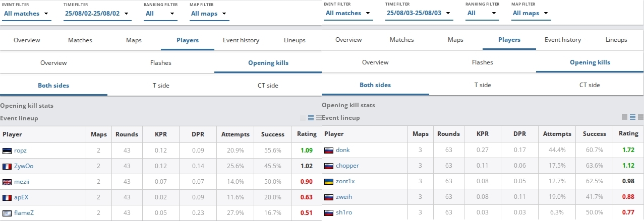Click the UK flag beside mezii
The width and height of the screenshot is (644, 221).
(x=7, y=182)
